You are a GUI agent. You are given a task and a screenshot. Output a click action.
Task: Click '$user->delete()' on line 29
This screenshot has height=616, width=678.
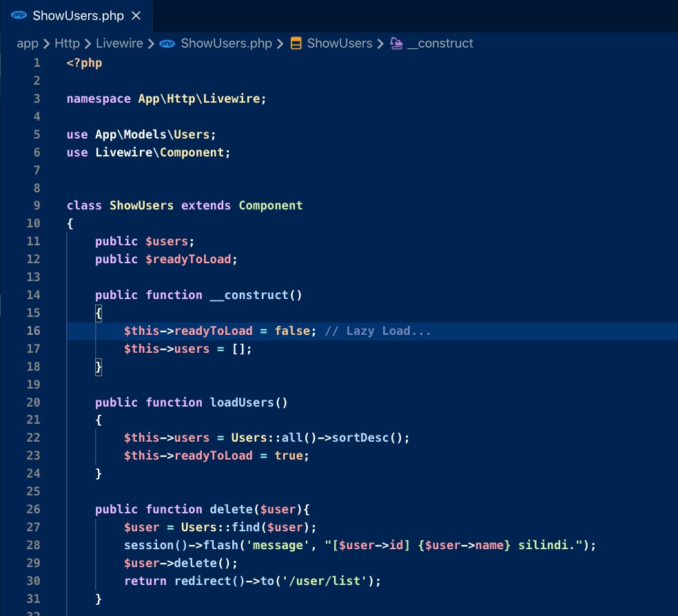pos(177,564)
